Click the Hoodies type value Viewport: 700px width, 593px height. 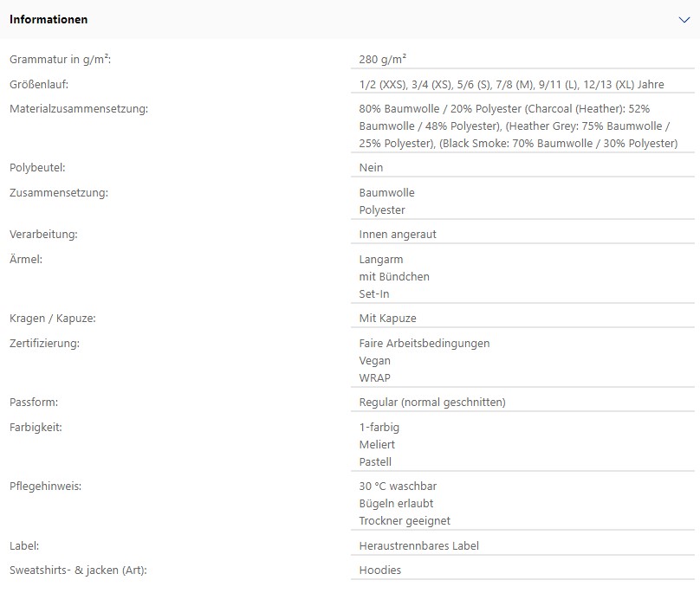380,570
